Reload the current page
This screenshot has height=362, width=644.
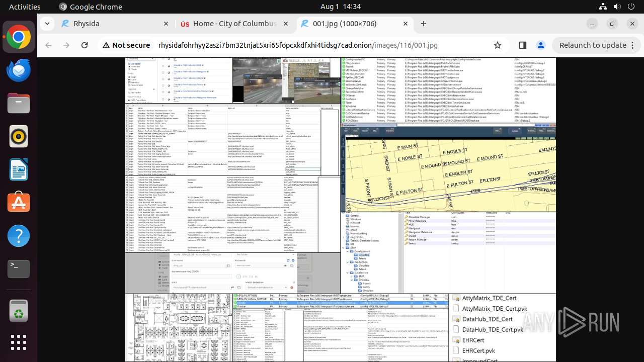click(85, 45)
